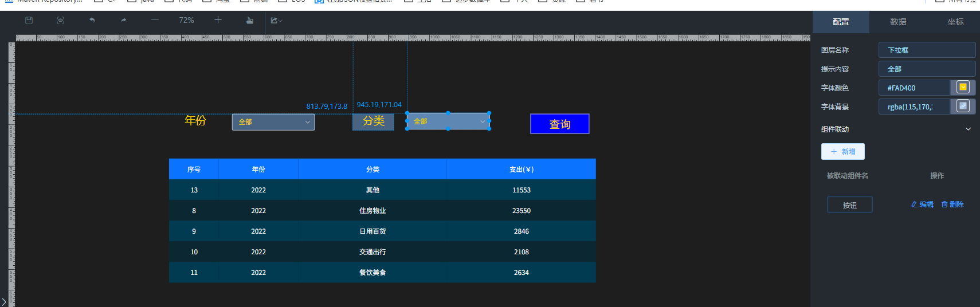The height and width of the screenshot is (307, 980).
Task: Open the selected 分类 dropdown box
Action: 448,121
